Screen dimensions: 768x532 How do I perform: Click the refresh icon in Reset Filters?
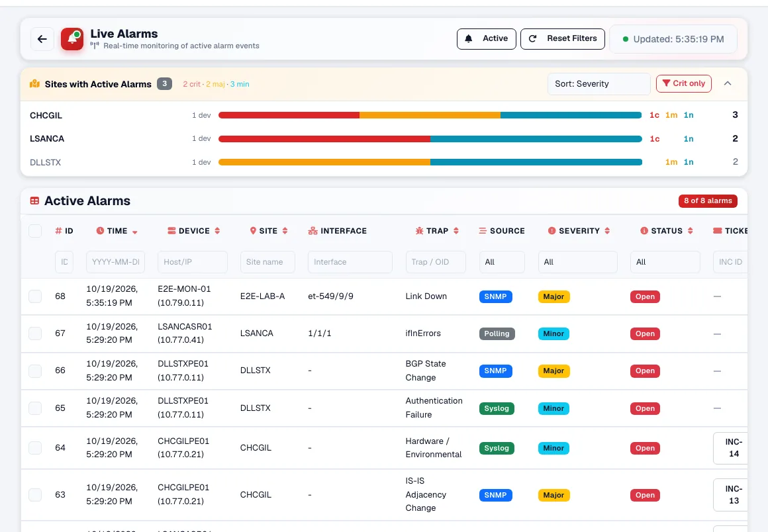click(x=532, y=38)
